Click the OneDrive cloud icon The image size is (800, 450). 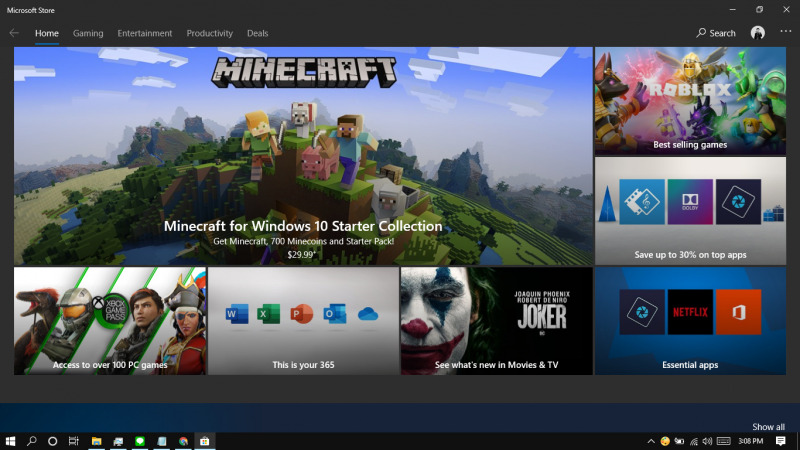(x=368, y=314)
